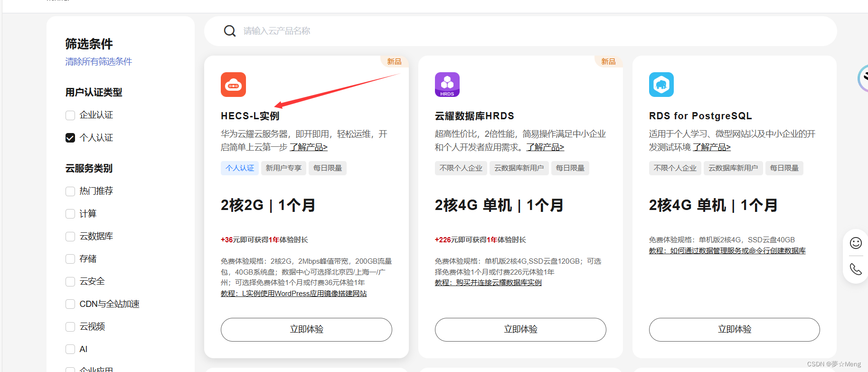Tick the 云视频 checkbox
This screenshot has height=372, width=868.
tap(70, 327)
